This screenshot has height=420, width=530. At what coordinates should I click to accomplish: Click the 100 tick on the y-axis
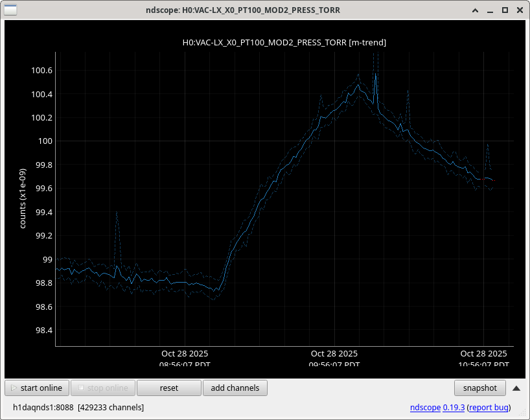tap(45, 141)
